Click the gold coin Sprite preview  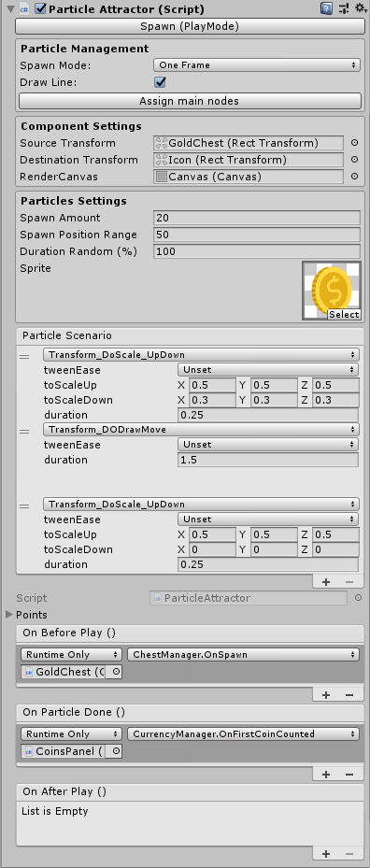[x=332, y=291]
